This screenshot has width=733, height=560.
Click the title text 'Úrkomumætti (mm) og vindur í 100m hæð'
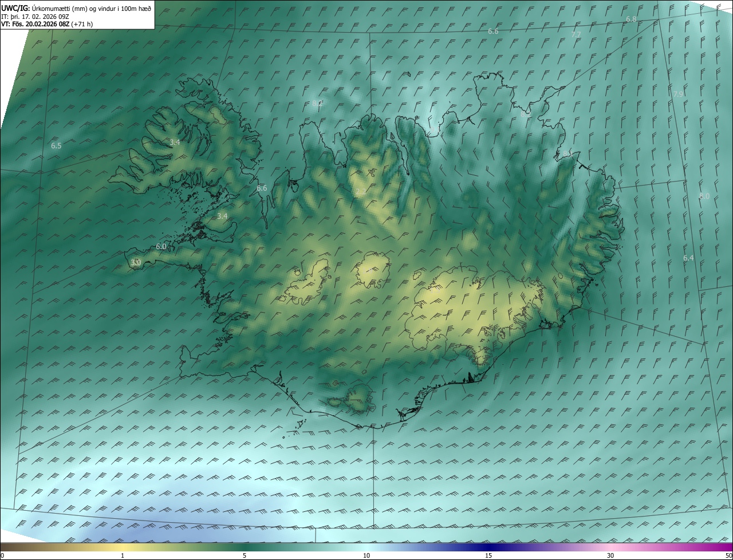90,8
